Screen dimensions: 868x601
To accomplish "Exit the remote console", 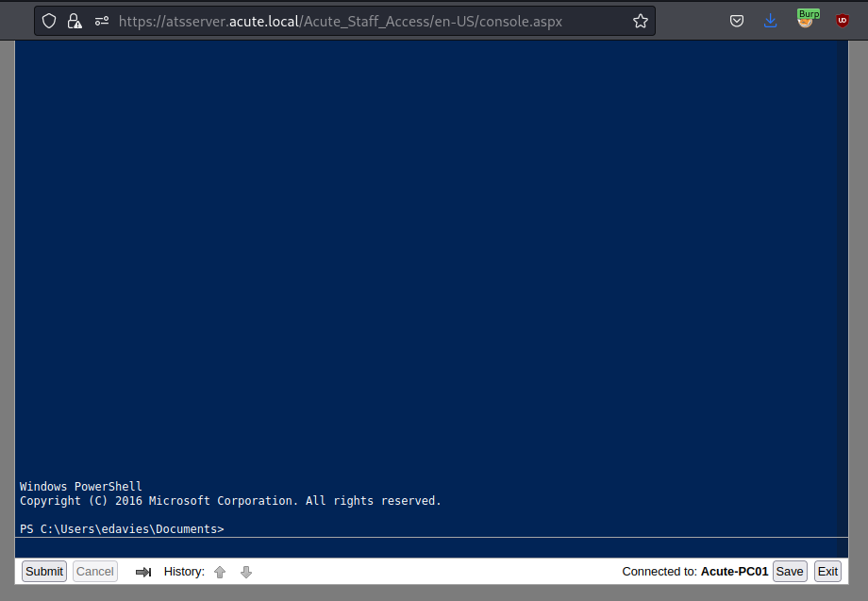I will click(x=826, y=571).
